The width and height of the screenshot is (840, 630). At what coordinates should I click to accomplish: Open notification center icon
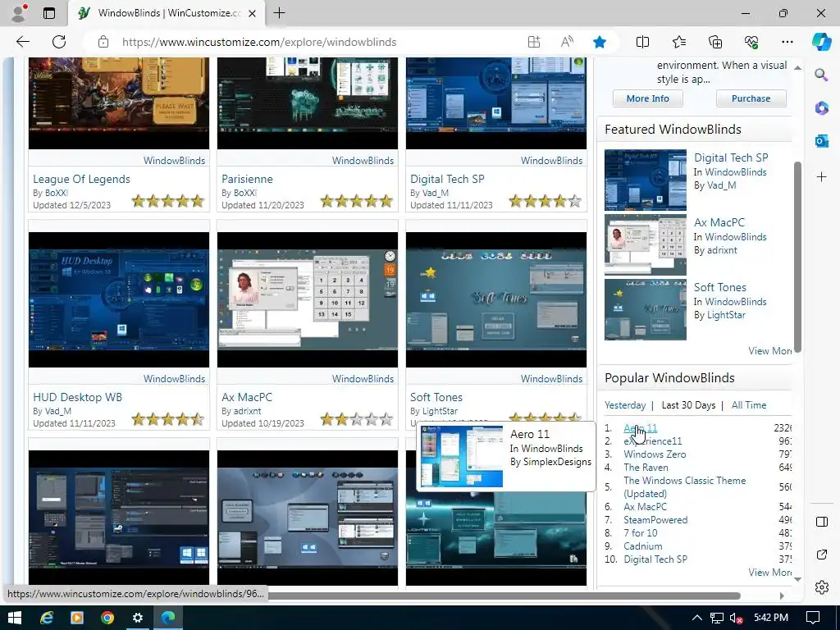813,618
